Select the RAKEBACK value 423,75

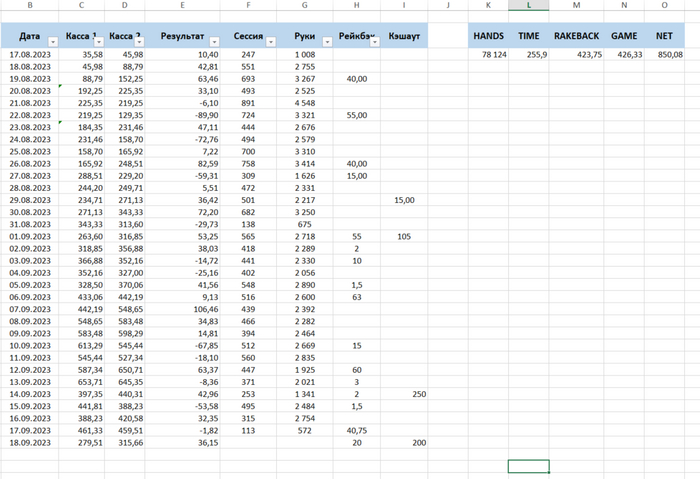click(576, 54)
